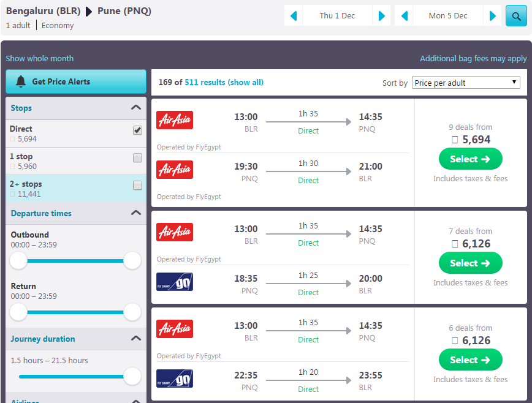Click the Economy cabin class text
Screen dimensions: 532x403
click(x=58, y=26)
